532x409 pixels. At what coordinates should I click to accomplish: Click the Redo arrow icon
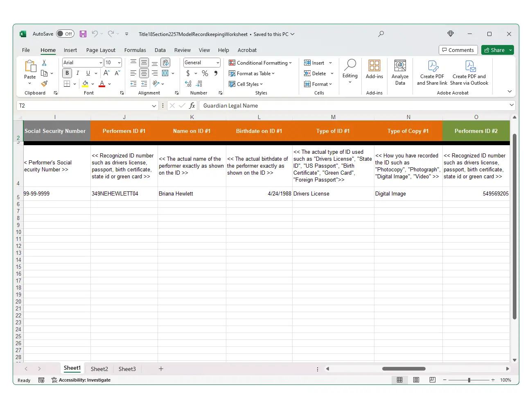coord(111,34)
